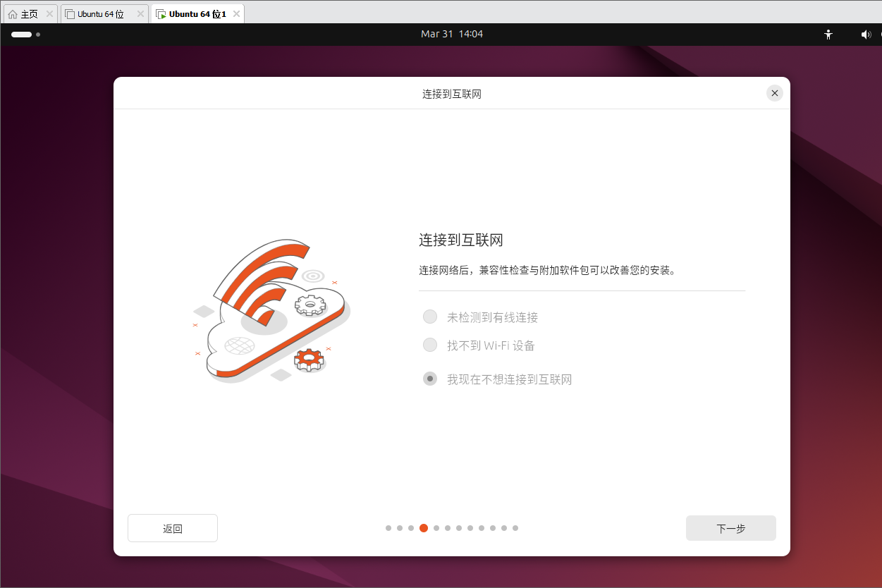This screenshot has height=588, width=882.
Task: Click the dialog title "连接到互联网" in header
Action: click(x=452, y=94)
